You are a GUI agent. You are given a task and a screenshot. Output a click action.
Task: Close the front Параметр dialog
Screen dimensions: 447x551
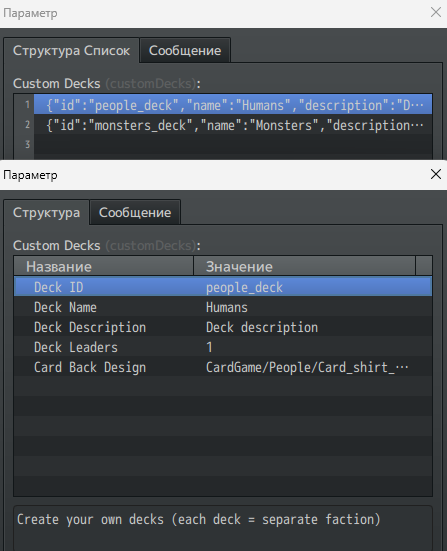(436, 174)
